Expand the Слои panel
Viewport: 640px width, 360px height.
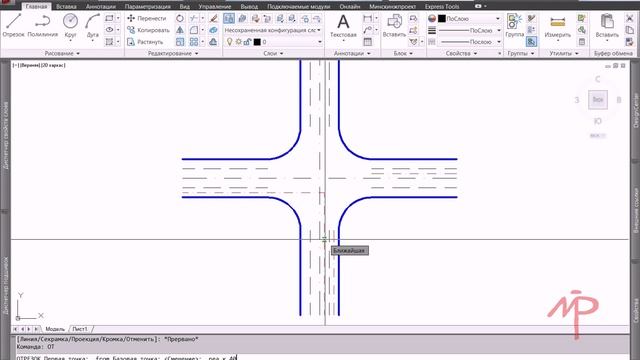(x=273, y=53)
